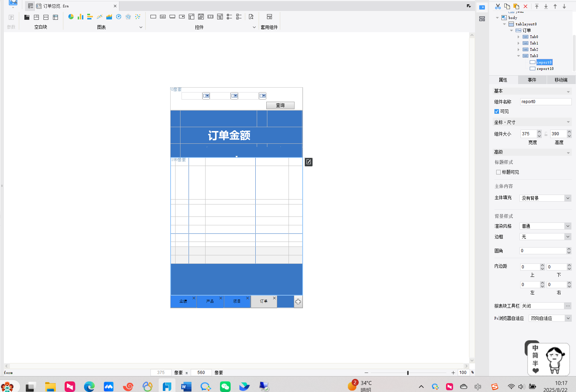
Task: Adjust the zoom slider handle
Action: pyautogui.click(x=408, y=373)
